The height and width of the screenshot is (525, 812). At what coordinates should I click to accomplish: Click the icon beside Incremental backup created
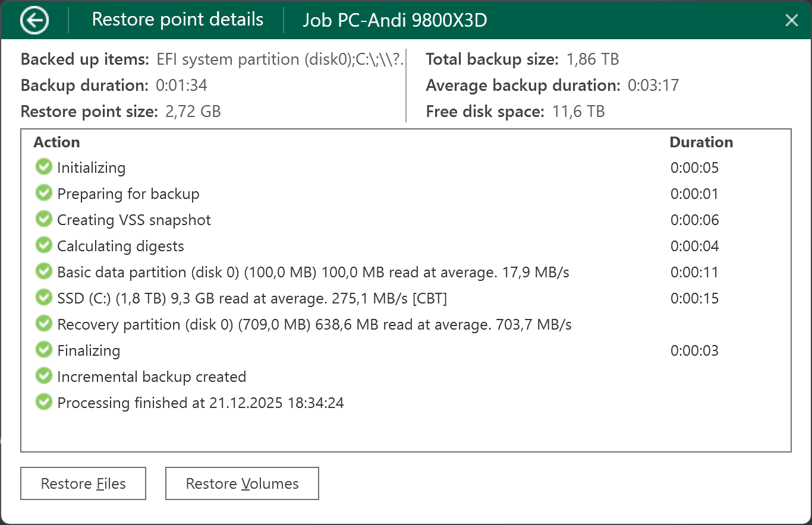click(x=43, y=376)
